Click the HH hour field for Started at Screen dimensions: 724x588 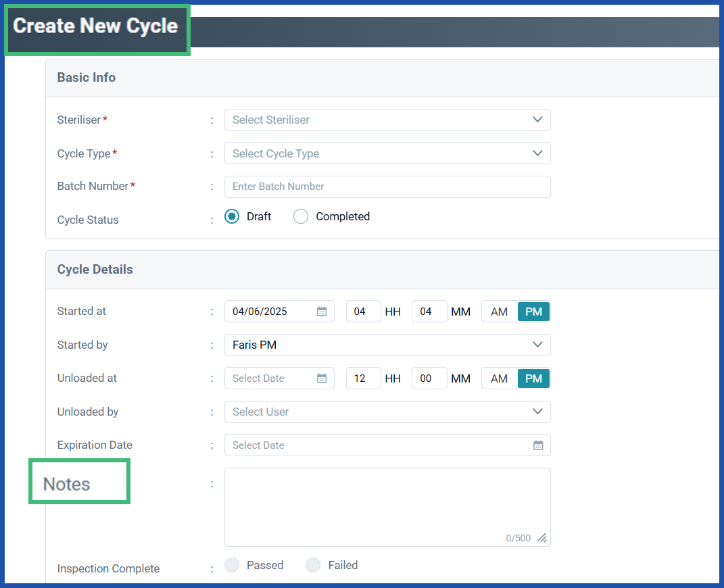[x=363, y=311]
